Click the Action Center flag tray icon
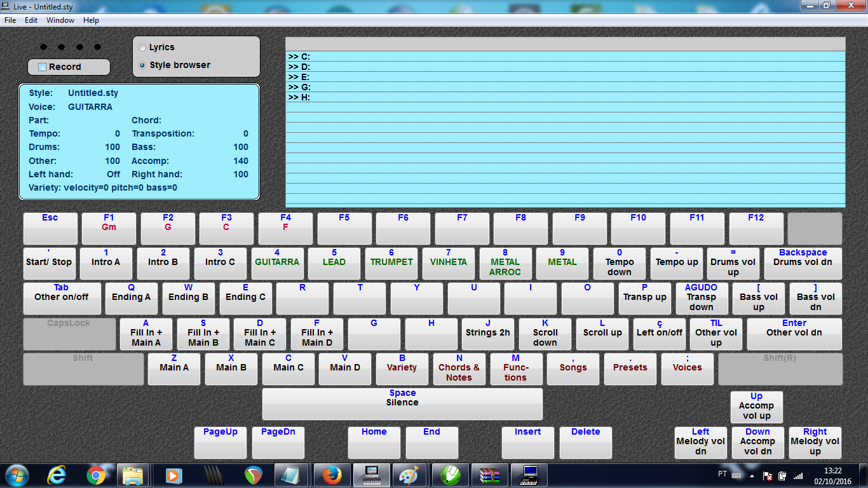The image size is (868, 488). 768,475
